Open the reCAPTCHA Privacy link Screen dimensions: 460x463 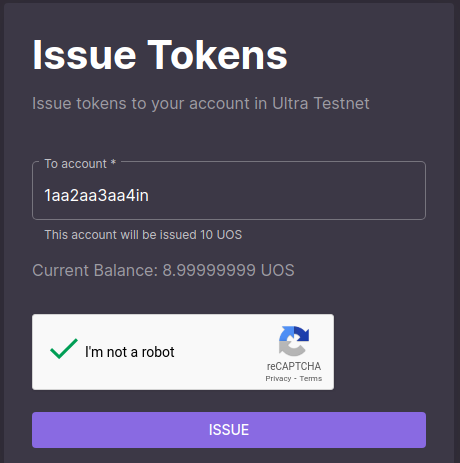coord(278,379)
